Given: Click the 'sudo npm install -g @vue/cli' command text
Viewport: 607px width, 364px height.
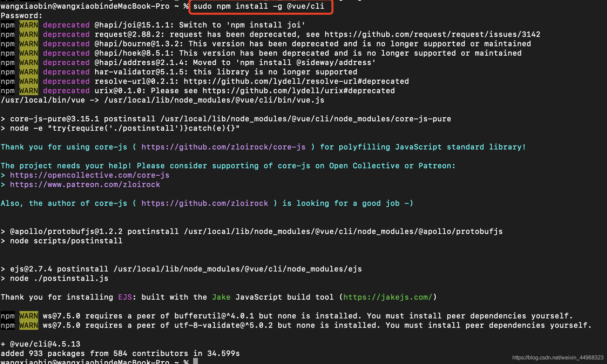Looking at the screenshot, I should pyautogui.click(x=259, y=6).
